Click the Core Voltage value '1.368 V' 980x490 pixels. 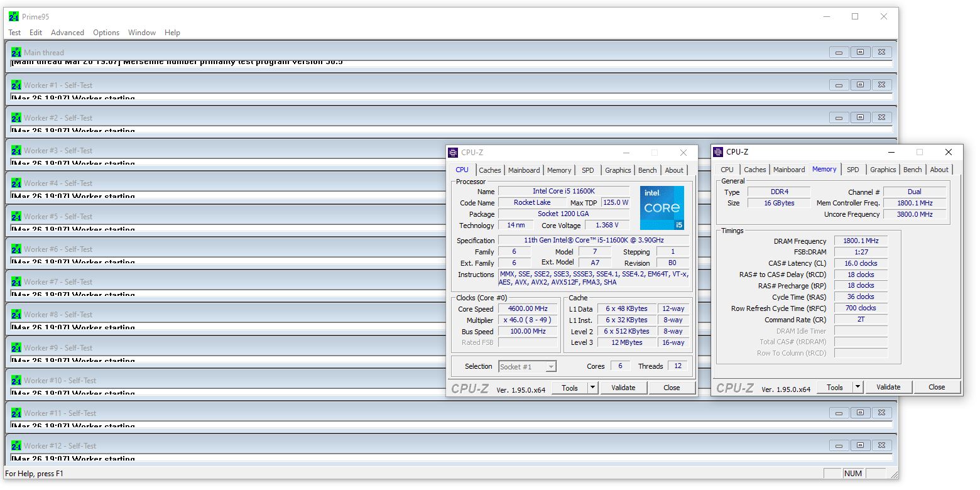(x=607, y=225)
